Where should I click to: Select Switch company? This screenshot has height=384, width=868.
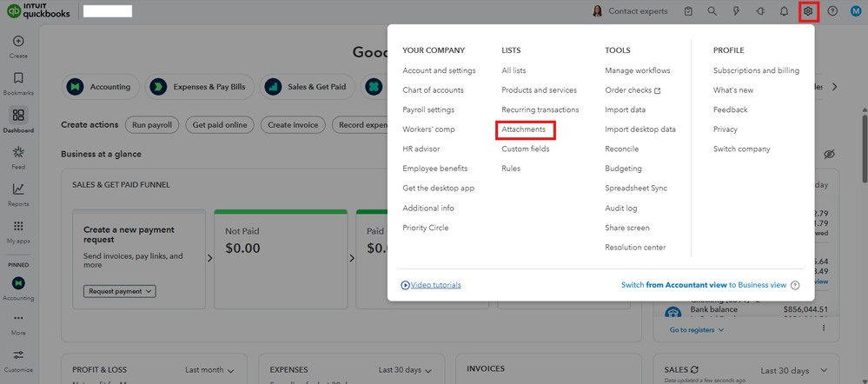click(742, 149)
